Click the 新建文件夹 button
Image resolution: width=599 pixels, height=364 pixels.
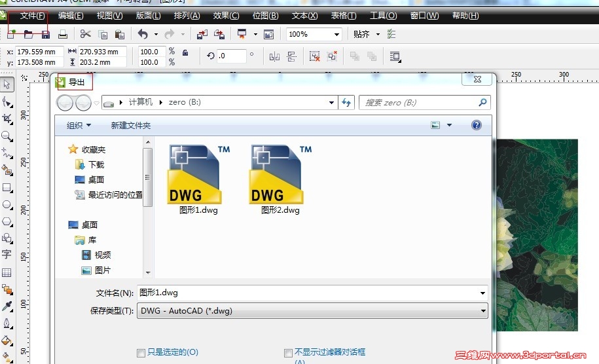[131, 125]
